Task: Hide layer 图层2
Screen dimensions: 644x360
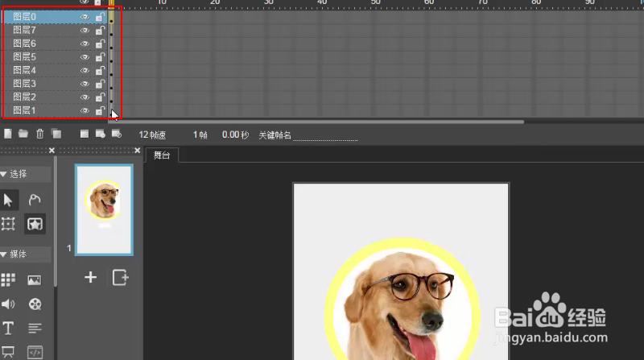Action: point(85,97)
